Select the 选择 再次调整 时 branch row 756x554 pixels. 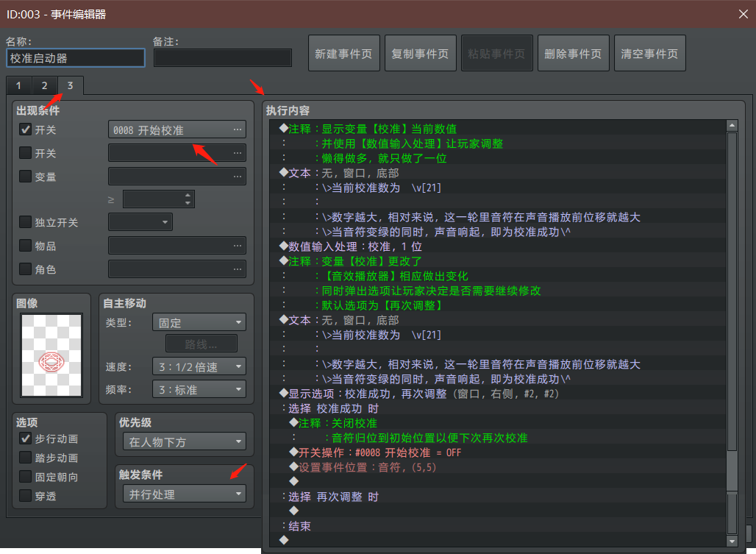point(498,497)
